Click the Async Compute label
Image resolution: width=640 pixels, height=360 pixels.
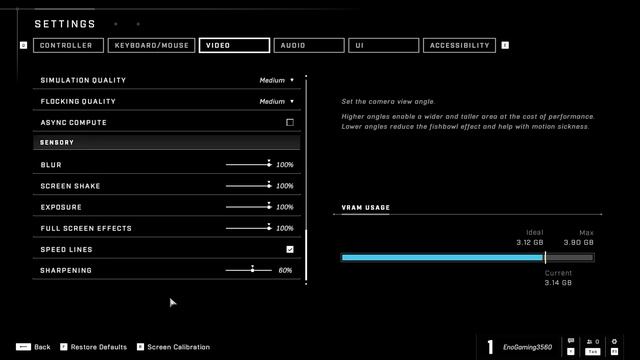pyautogui.click(x=73, y=122)
